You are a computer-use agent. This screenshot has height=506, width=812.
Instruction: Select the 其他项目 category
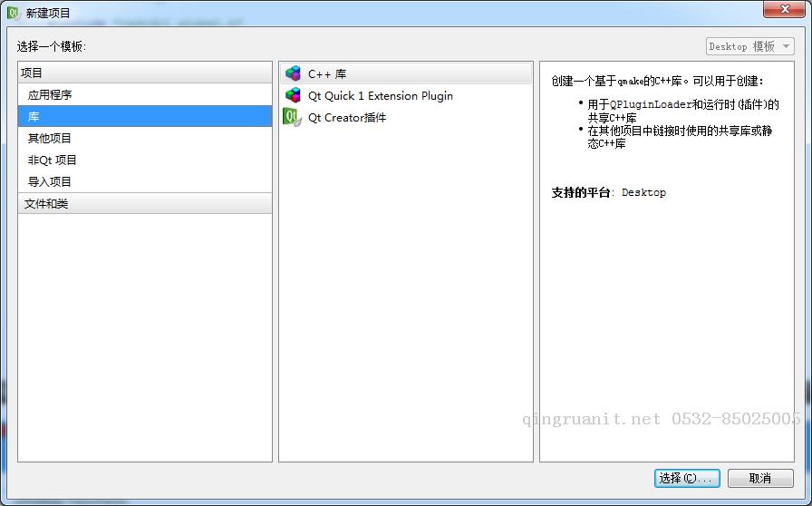145,138
